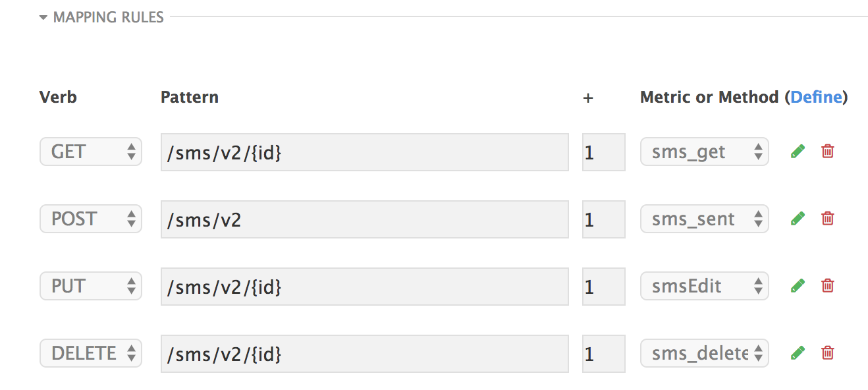Image resolution: width=868 pixels, height=390 pixels.
Task: Follow the Define link
Action: pos(816,97)
